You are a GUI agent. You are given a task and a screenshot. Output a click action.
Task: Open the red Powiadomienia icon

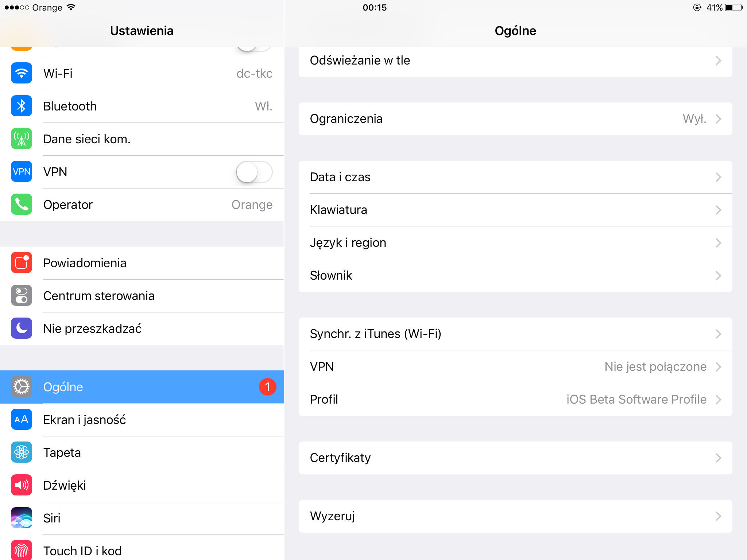click(22, 263)
